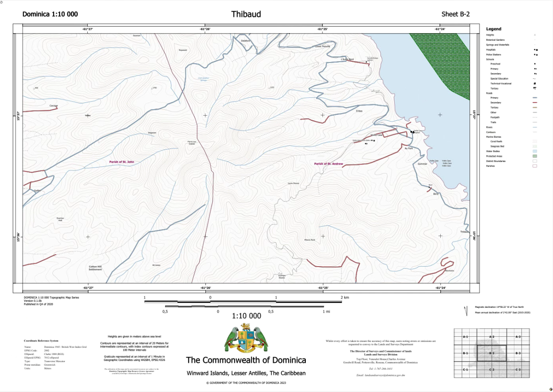Click the Au Park place name
Image resolution: width=553 pixels, height=392 pixels.
point(409,148)
